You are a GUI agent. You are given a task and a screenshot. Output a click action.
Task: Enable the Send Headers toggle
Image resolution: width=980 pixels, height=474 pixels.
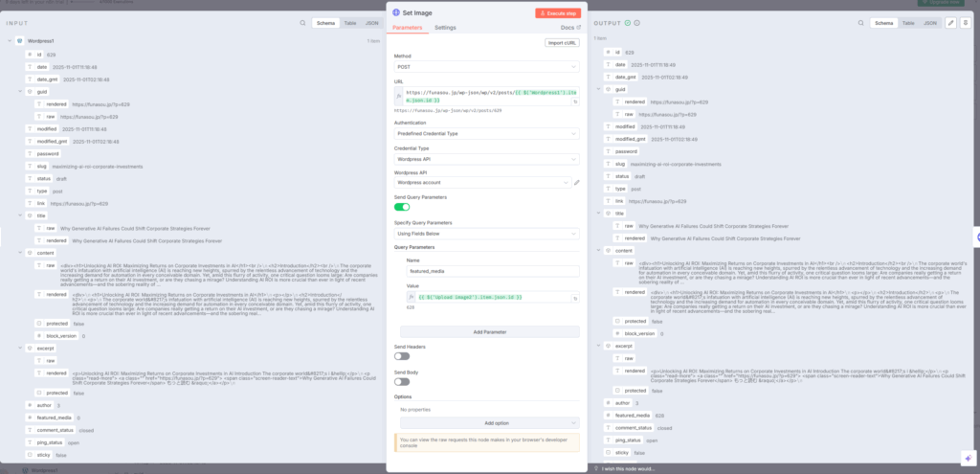402,355
